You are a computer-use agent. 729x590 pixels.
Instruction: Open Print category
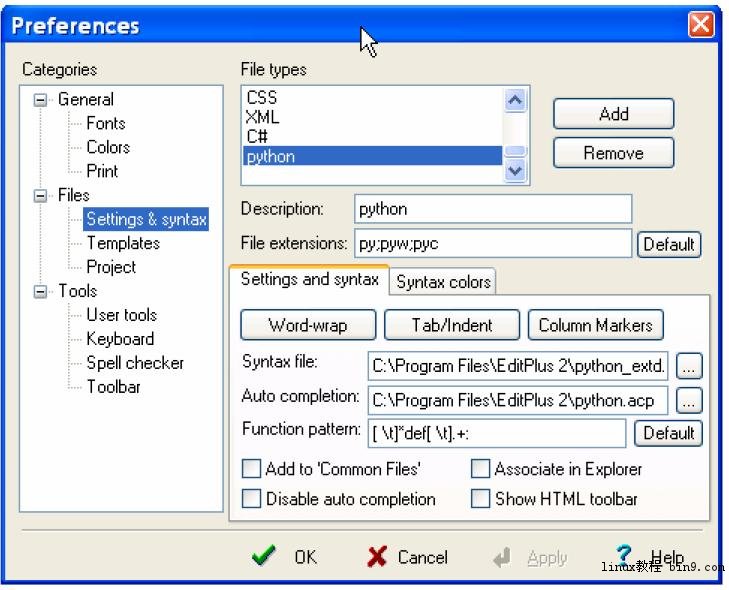coord(102,171)
